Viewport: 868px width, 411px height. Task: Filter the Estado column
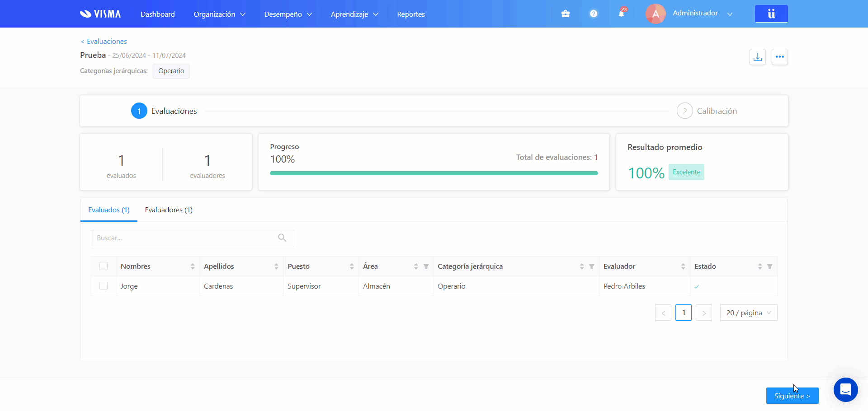pyautogui.click(x=770, y=266)
